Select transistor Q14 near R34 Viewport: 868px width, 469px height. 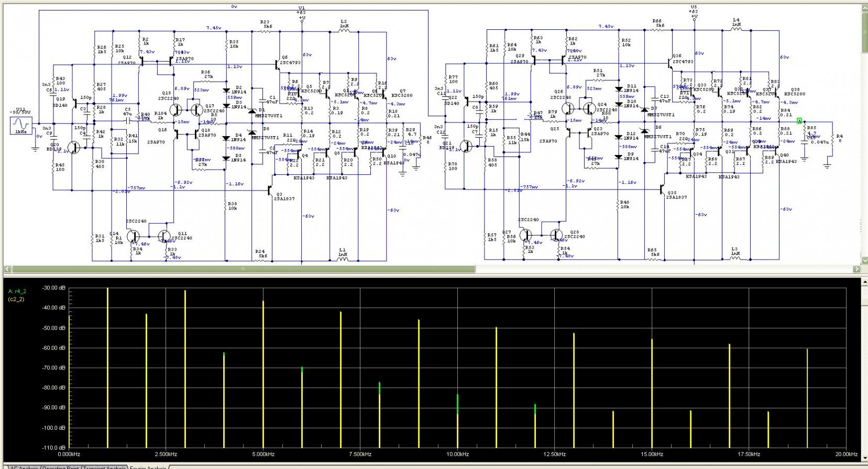[x=133, y=236]
